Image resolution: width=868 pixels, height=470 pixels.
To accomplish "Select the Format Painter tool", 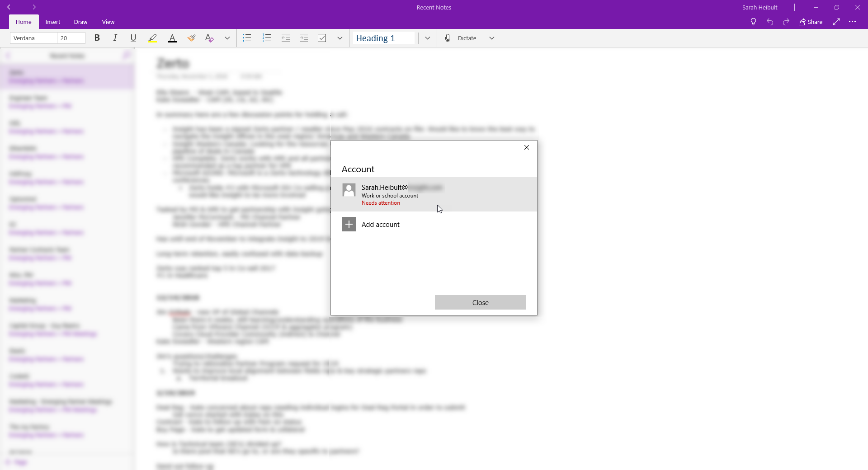I will click(191, 38).
